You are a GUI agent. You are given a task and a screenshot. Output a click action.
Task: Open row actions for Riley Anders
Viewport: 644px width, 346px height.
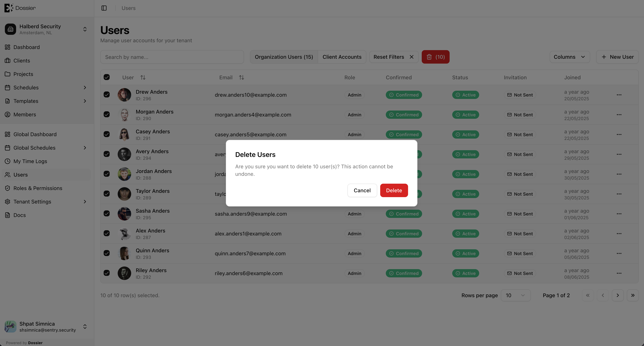click(619, 273)
